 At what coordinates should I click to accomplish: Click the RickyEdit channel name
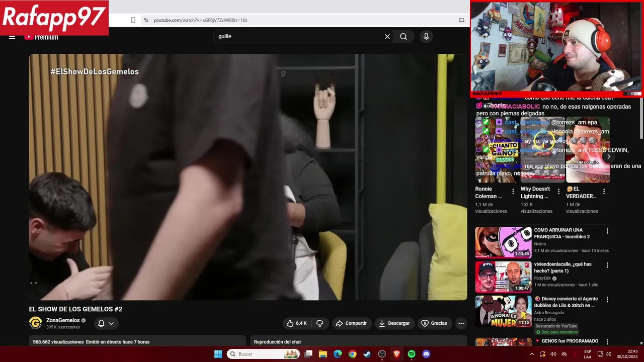[542, 278]
